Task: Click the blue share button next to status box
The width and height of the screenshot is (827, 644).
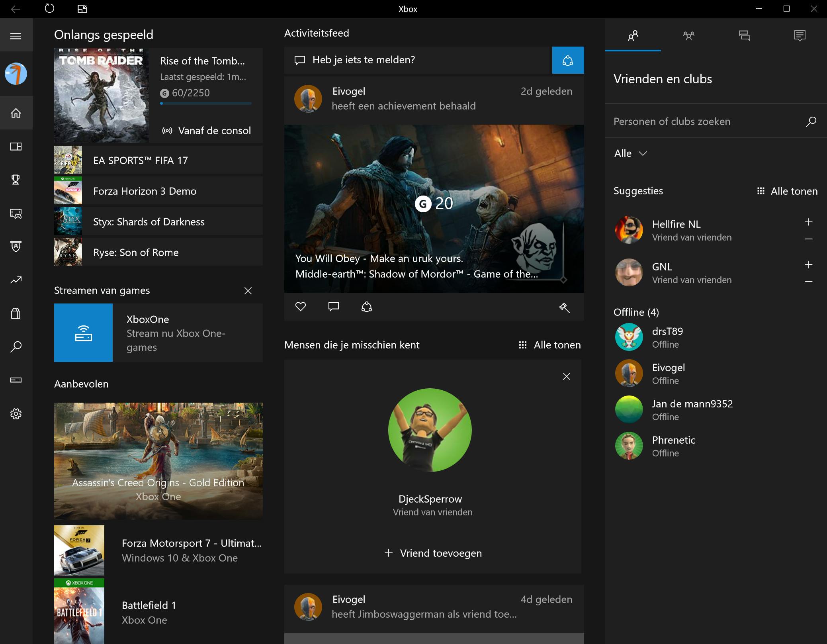Action: [568, 61]
